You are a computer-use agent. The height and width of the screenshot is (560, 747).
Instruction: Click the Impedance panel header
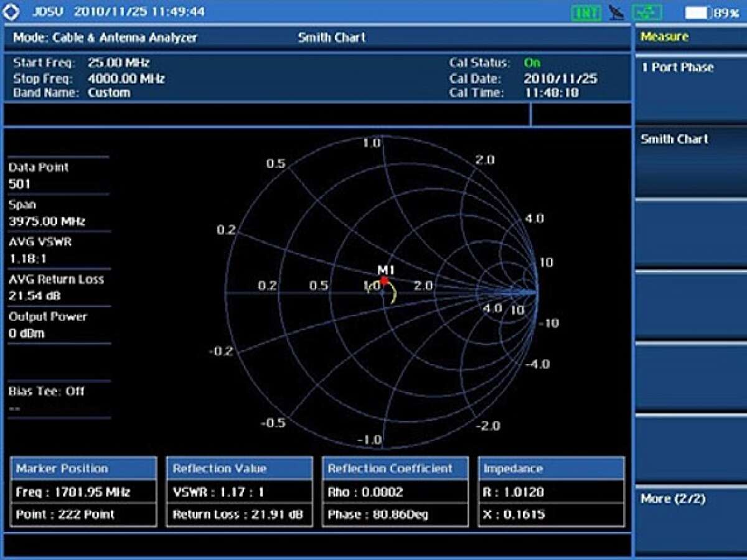click(x=551, y=469)
